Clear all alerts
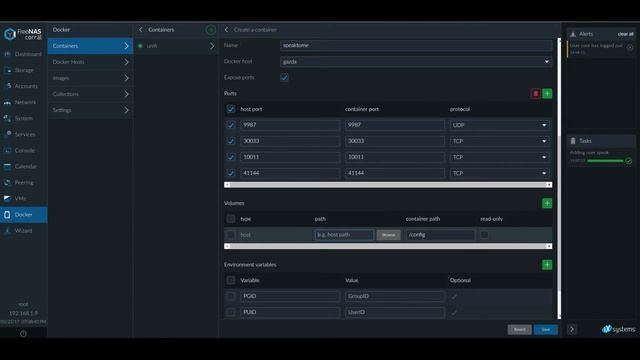The width and height of the screenshot is (640, 360). [x=625, y=34]
